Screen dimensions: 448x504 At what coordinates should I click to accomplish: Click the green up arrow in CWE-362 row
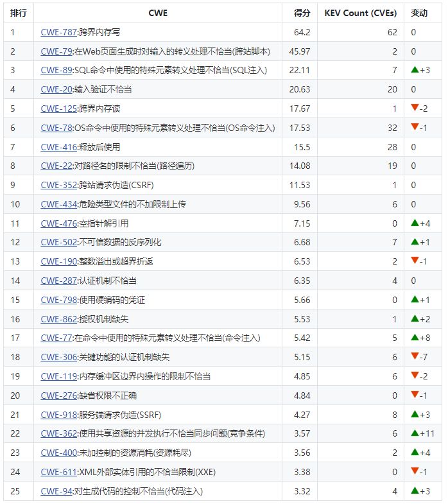(415, 433)
